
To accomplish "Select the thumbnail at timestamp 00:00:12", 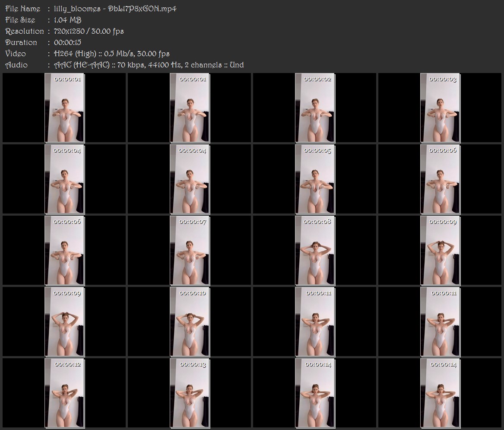I will [x=64, y=393].
